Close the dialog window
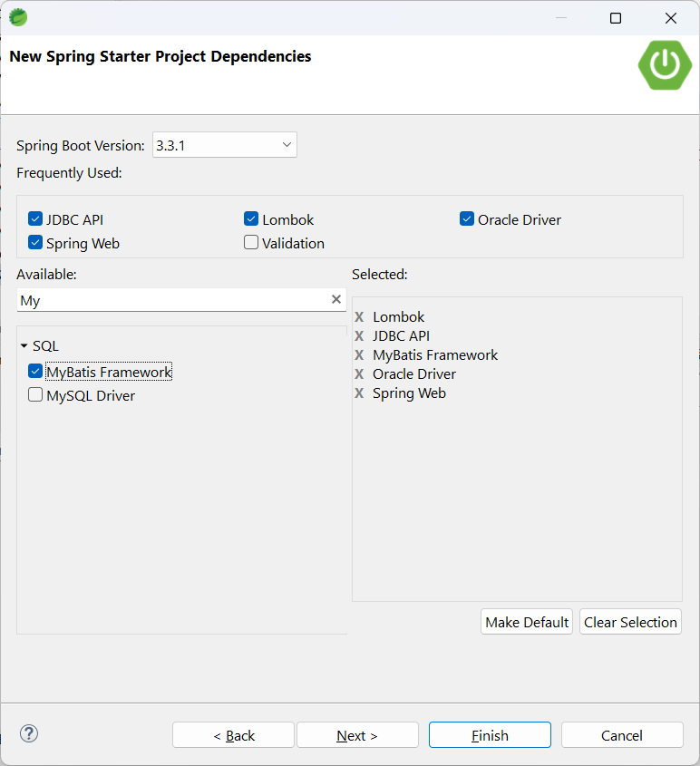700x766 pixels. click(x=671, y=18)
